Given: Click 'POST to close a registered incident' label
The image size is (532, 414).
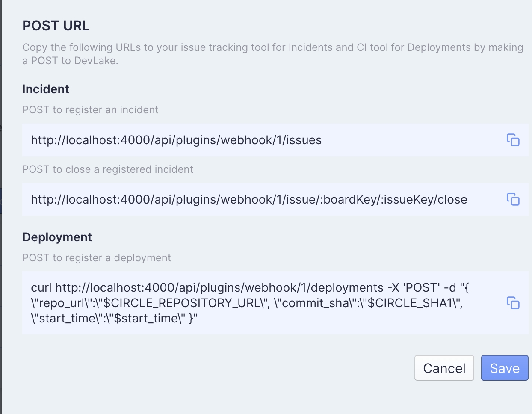Looking at the screenshot, I should pyautogui.click(x=108, y=169).
